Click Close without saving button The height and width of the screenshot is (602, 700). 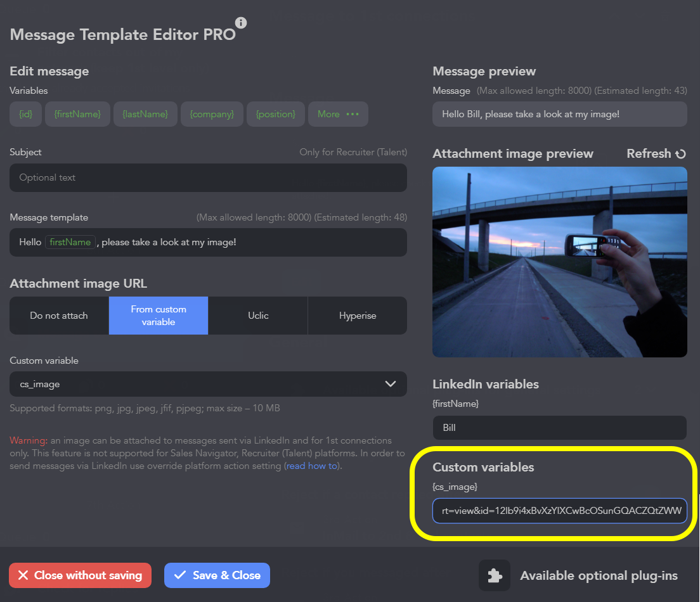80,575
